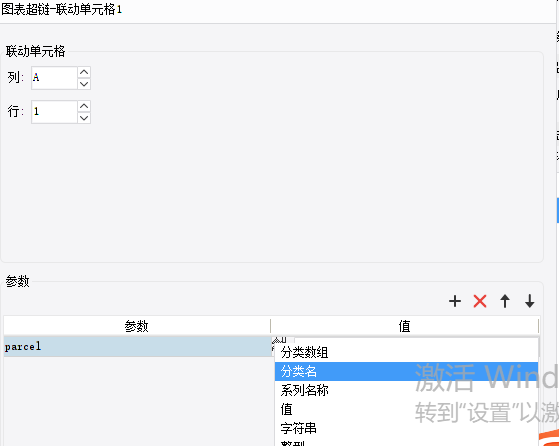Screen dimensions: 559x446
Task: Click the 列 input field containing A
Action: [x=54, y=78]
